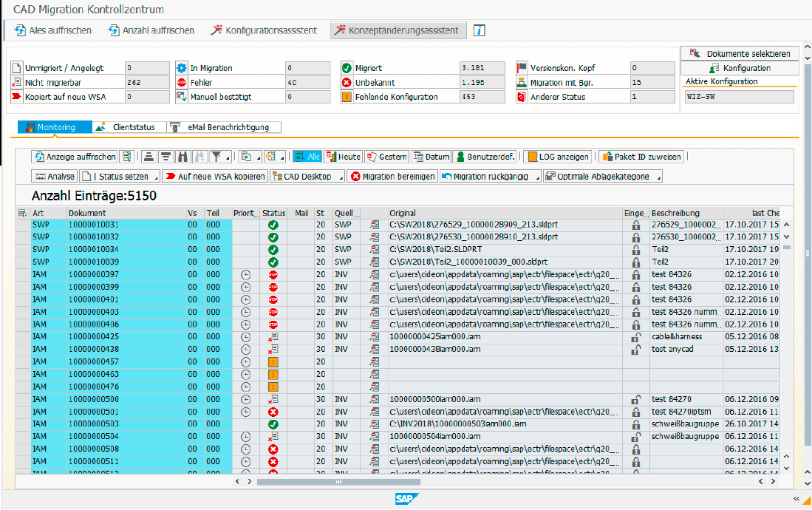
Task: Expand the filter funnel dropdown arrow
Action: pos(228,159)
